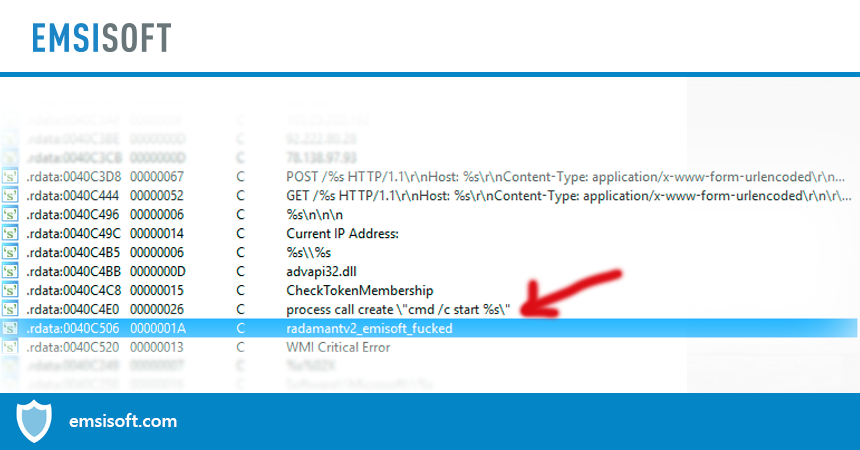Select the radamantv2_emisoft string entry
The image size is (860, 450).
pyautogui.click(x=369, y=328)
